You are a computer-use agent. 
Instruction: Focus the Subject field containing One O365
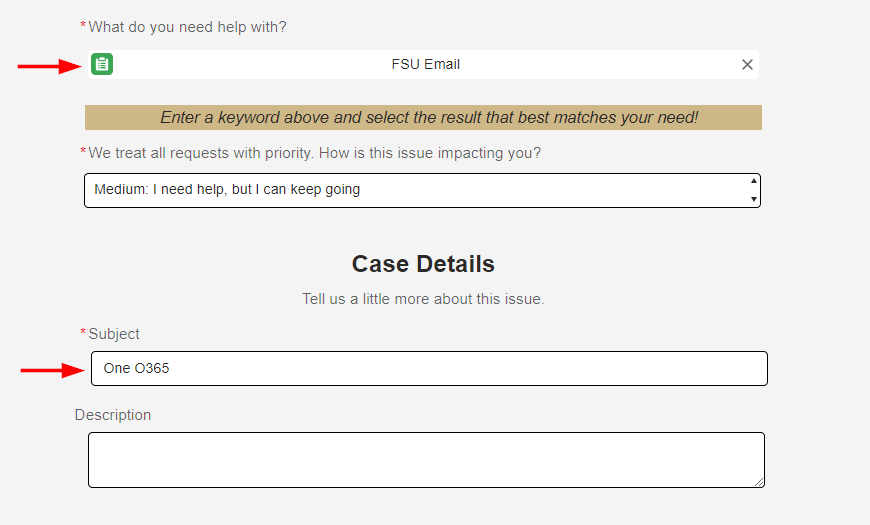[428, 368]
